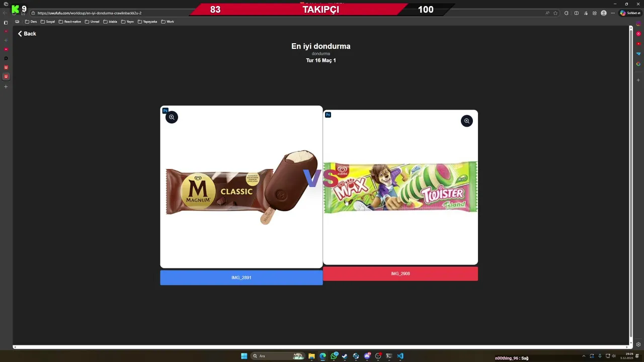
Task: Click the page title En iyi dondurma
Action: coord(320,46)
